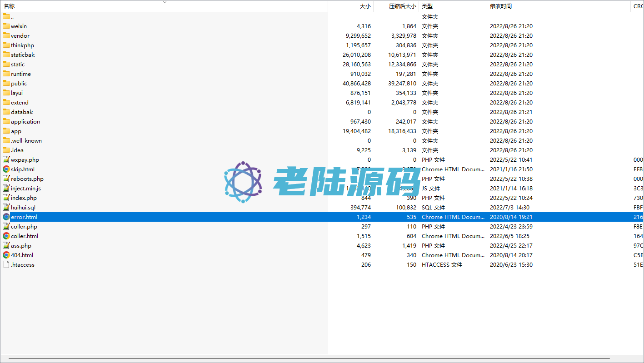This screenshot has width=644, height=363.
Task: Select the .htaccess blank file icon
Action: [6, 264]
